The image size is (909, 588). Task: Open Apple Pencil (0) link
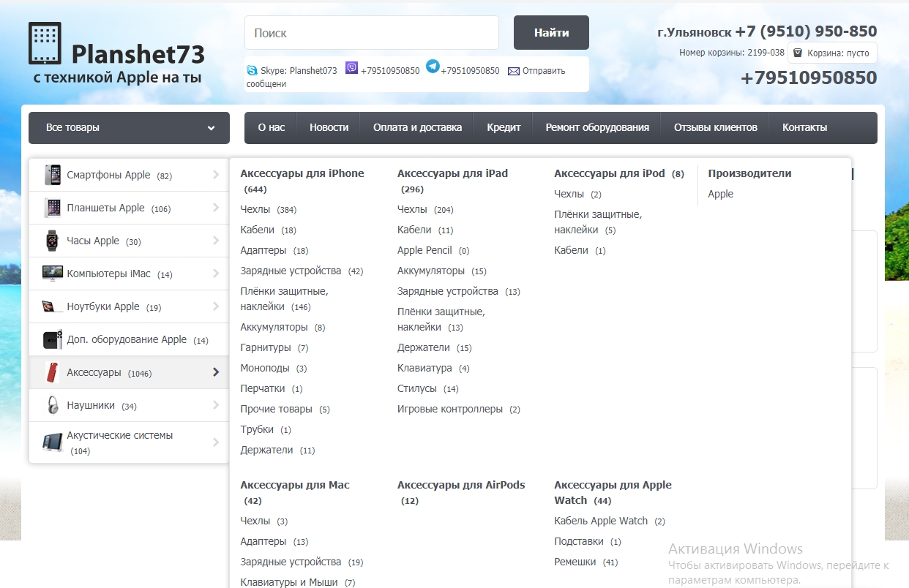coord(433,250)
